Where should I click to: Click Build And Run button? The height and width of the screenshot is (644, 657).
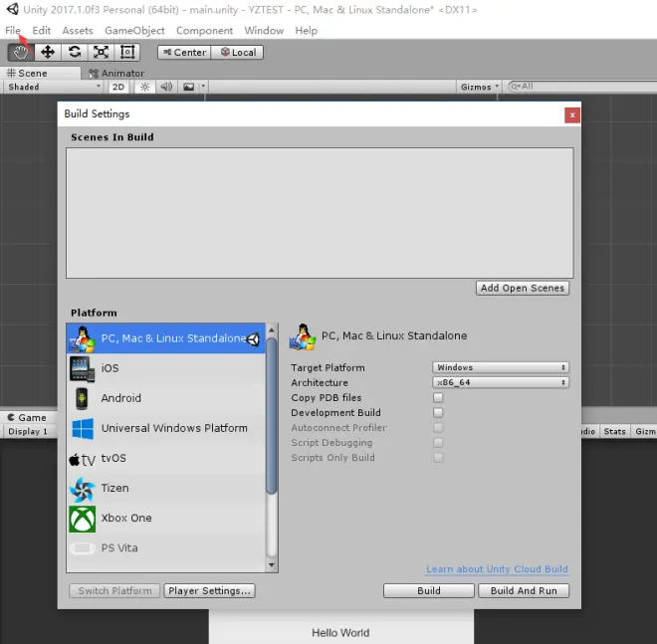(524, 591)
